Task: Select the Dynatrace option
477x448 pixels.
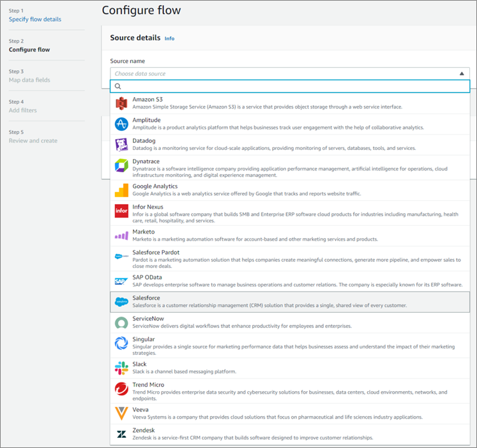Action: pyautogui.click(x=290, y=167)
